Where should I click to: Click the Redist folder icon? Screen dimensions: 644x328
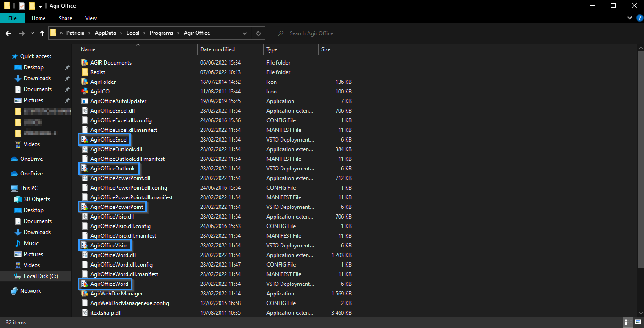point(84,72)
